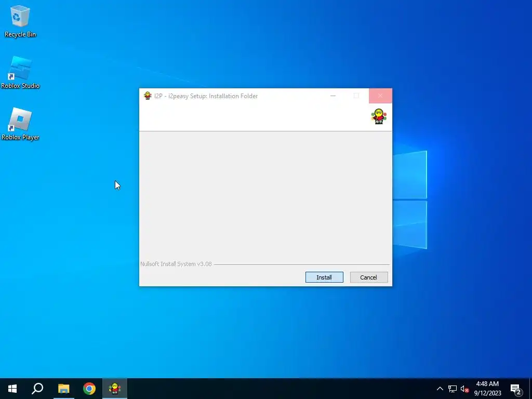The width and height of the screenshot is (532, 399).
Task: Launch Google Chrome from the taskbar
Action: (89, 389)
